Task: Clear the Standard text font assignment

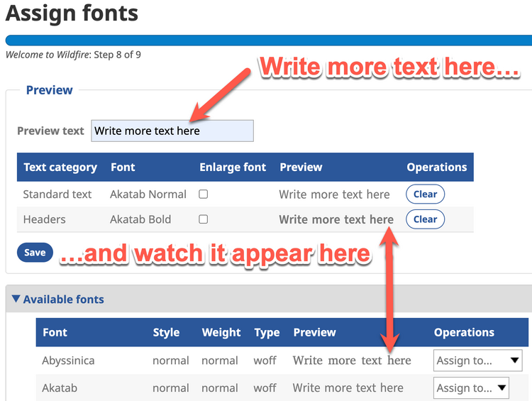Action: click(x=425, y=194)
